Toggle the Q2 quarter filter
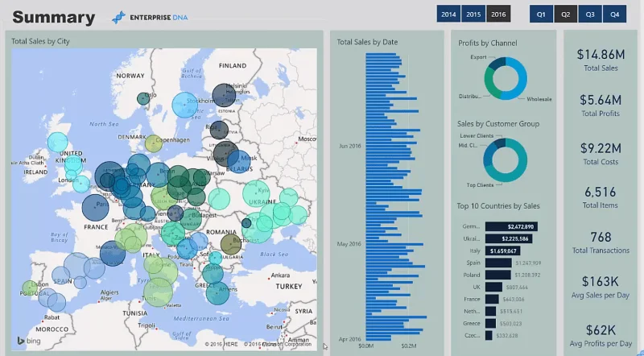 566,14
